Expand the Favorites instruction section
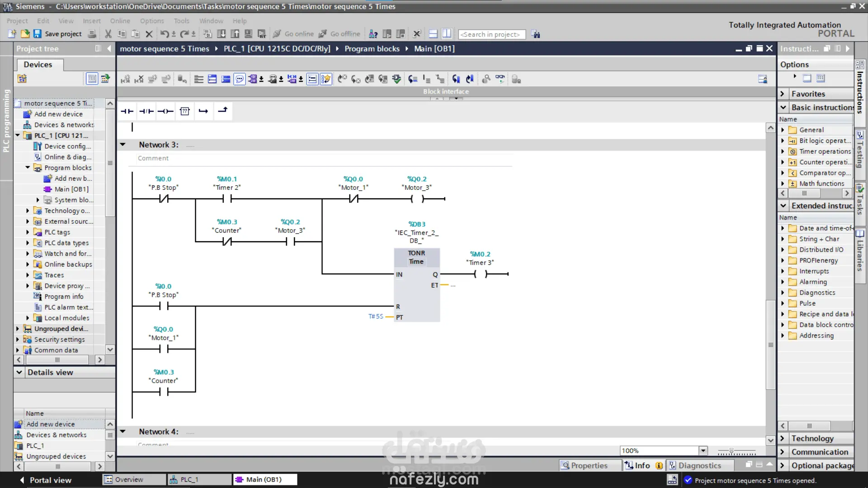This screenshot has width=868, height=488. (783, 94)
